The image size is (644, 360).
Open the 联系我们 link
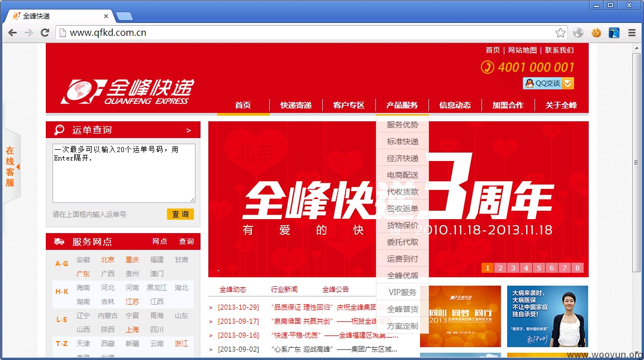tap(559, 50)
